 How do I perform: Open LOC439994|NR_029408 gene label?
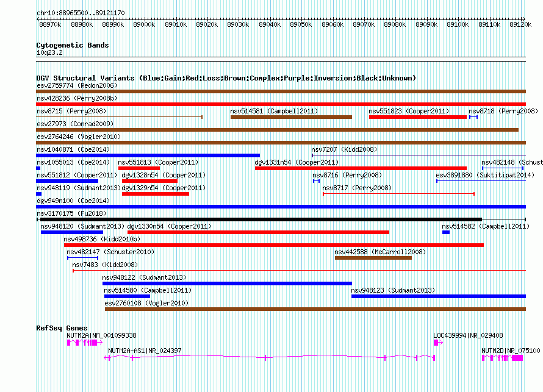click(468, 335)
